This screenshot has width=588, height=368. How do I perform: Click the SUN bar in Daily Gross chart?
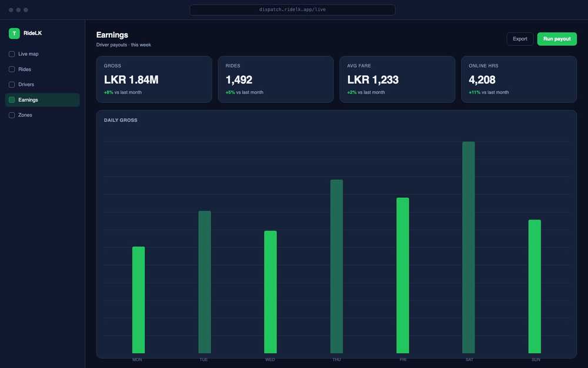click(x=534, y=287)
